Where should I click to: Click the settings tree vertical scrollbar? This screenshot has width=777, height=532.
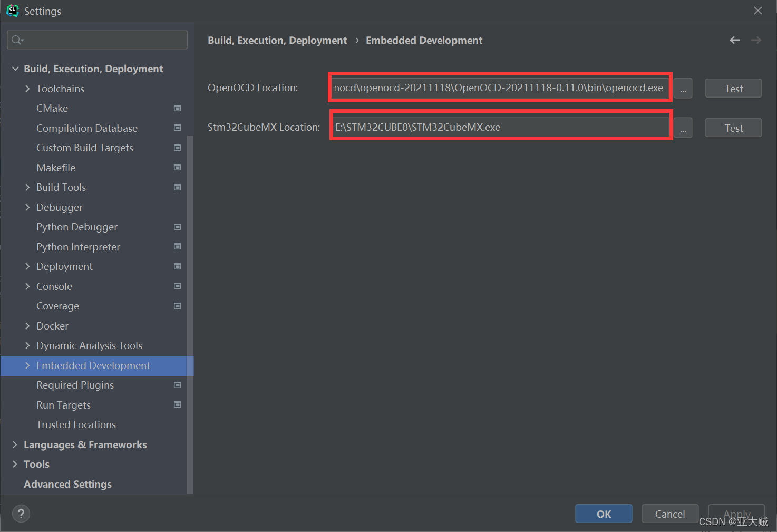190,314
